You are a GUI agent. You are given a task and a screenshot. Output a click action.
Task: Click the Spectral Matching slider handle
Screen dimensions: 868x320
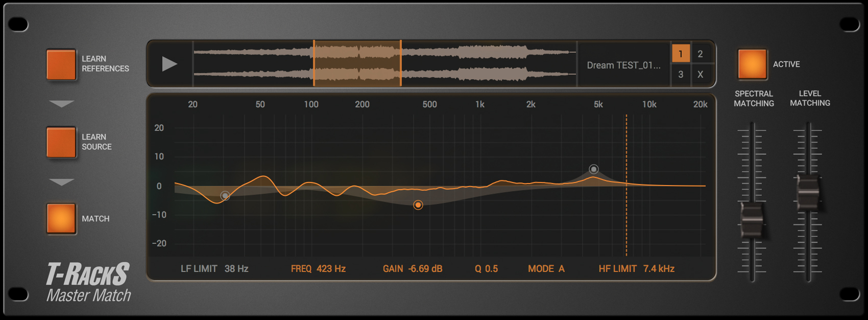tap(752, 220)
